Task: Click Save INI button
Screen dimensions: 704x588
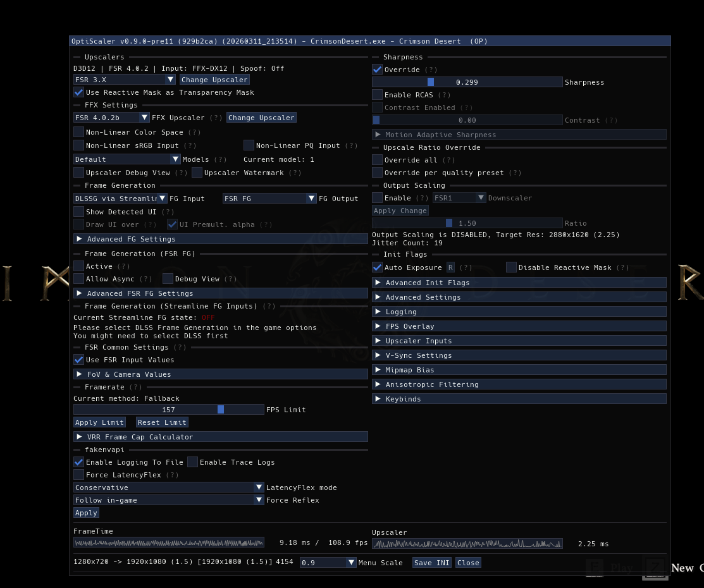Action: coord(431,563)
